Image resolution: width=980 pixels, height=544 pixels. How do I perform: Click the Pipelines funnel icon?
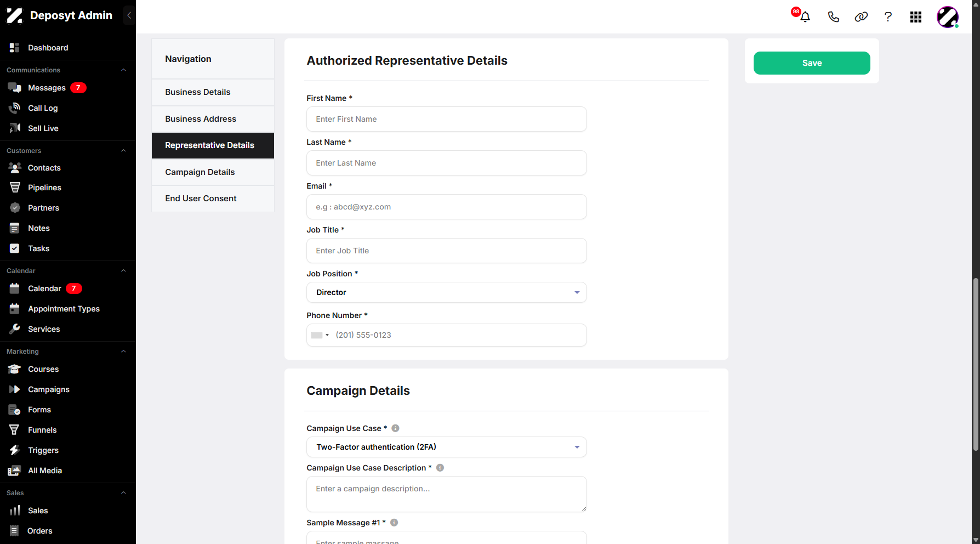point(15,188)
